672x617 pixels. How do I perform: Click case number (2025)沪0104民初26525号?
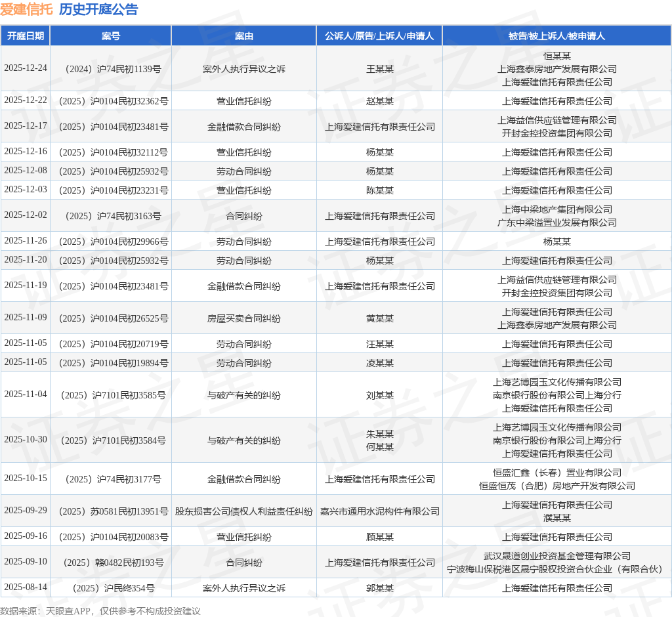pos(110,318)
